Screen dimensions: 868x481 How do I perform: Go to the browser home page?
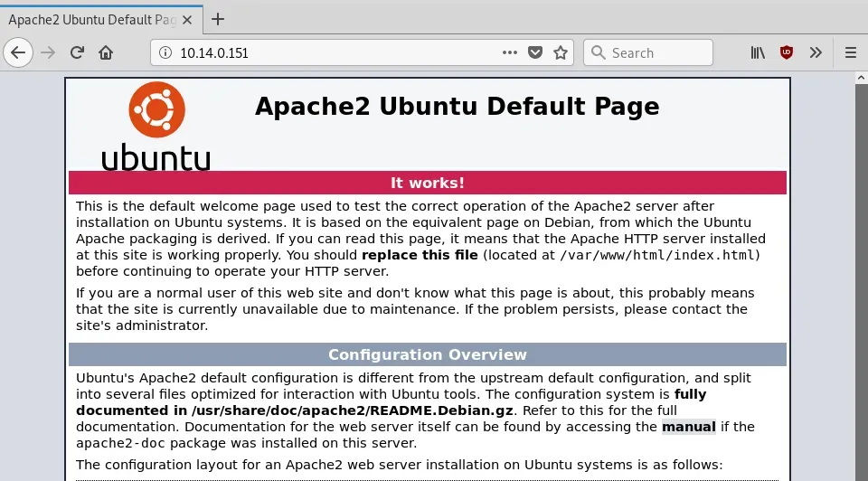pos(107,52)
